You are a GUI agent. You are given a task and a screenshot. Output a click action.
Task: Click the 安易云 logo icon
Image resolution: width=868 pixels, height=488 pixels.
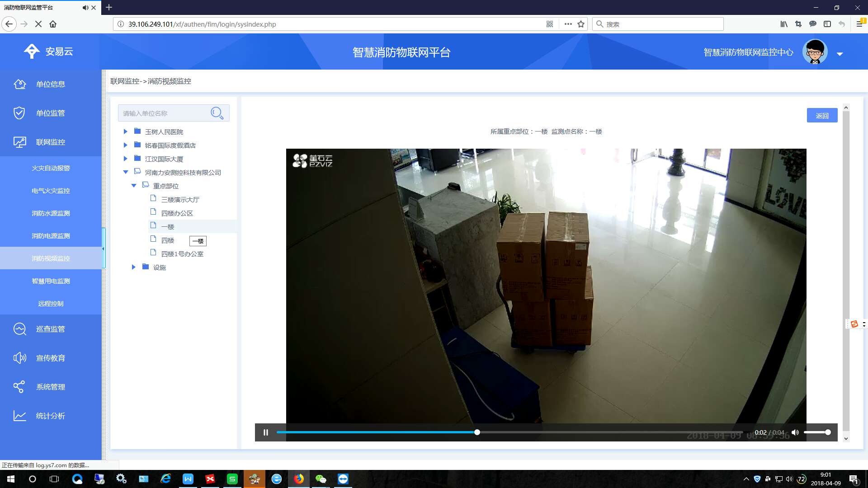point(32,51)
